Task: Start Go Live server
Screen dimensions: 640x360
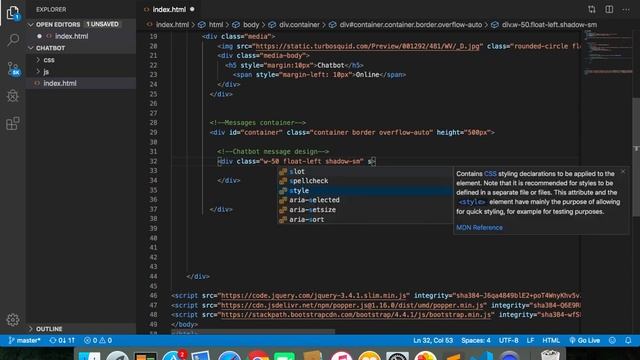Action: 584,340
